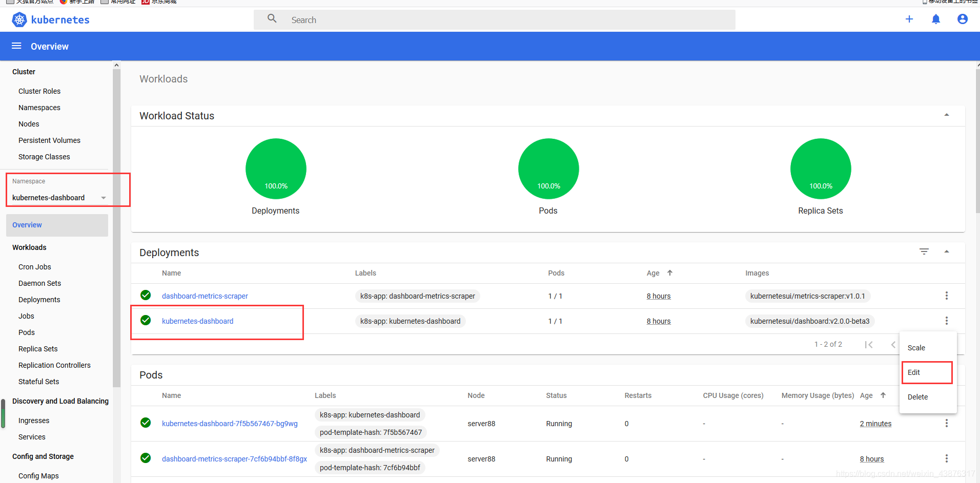Open kubernetes-dashboard deployment link
The width and height of the screenshot is (980, 483).
[x=197, y=321]
